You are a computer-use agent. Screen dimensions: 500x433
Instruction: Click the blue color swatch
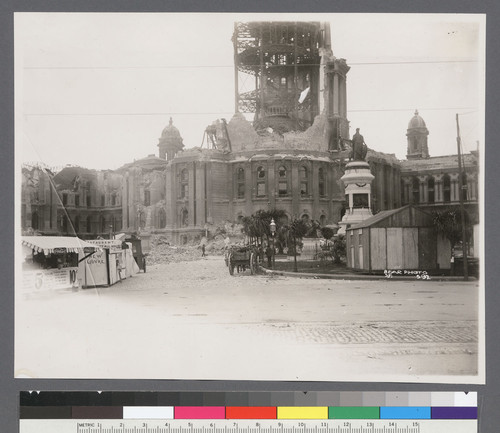(x=405, y=413)
